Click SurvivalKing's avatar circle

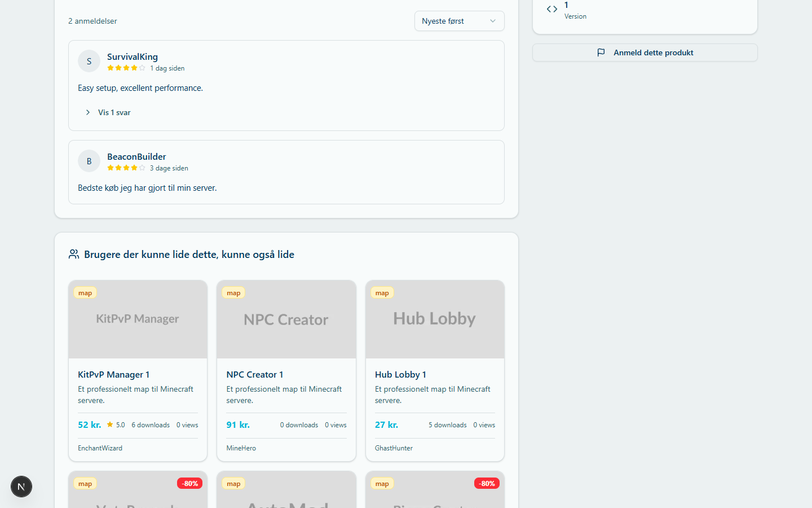click(x=89, y=61)
